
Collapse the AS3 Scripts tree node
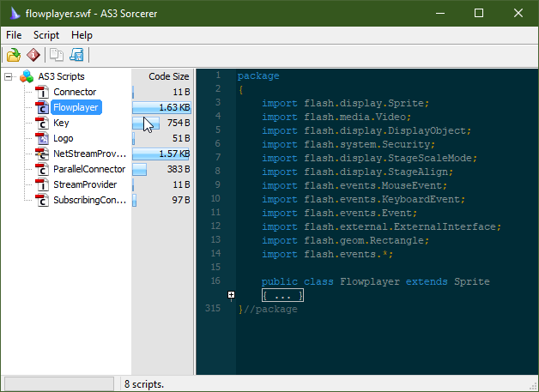9,76
